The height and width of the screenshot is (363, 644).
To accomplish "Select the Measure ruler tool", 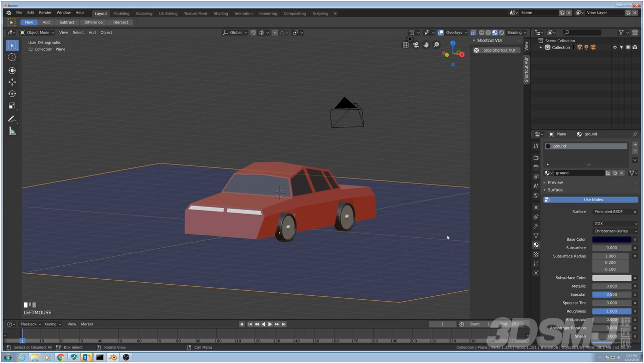I will pyautogui.click(x=12, y=131).
